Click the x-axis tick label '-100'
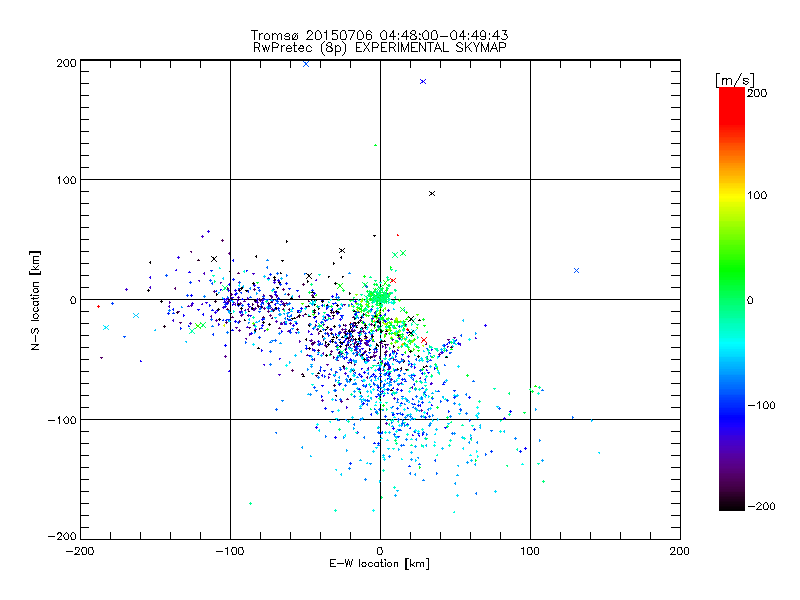Image resolution: width=800 pixels, height=600 pixels. (x=230, y=551)
